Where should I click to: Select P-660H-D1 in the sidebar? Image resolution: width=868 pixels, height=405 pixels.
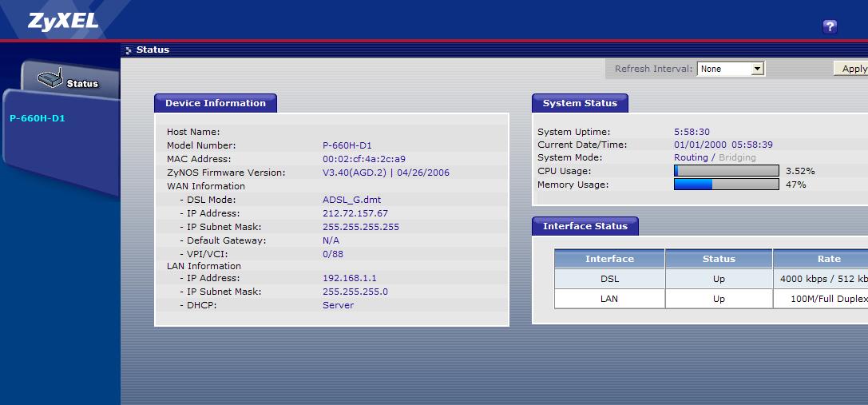click(37, 118)
